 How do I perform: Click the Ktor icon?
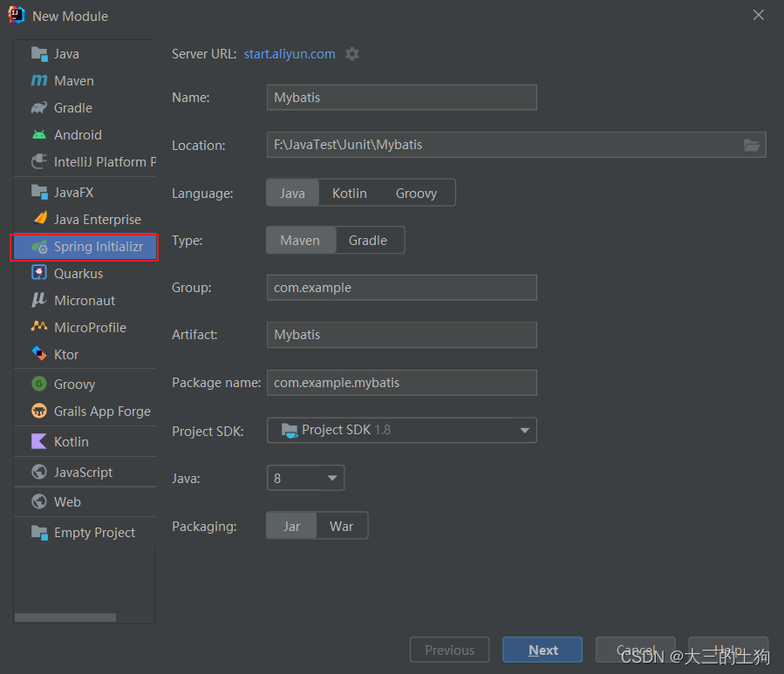[39, 353]
